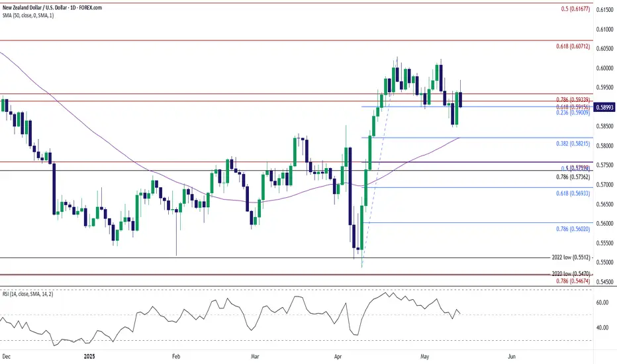Click the 0.618 (0.60712) Fibonacci label
617x364 pixels.
click(x=573, y=46)
